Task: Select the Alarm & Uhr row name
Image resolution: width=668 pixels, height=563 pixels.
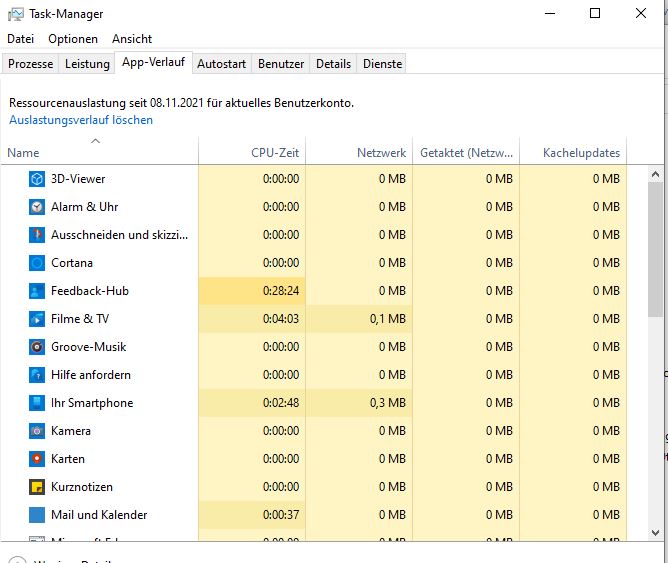Action: [x=84, y=207]
